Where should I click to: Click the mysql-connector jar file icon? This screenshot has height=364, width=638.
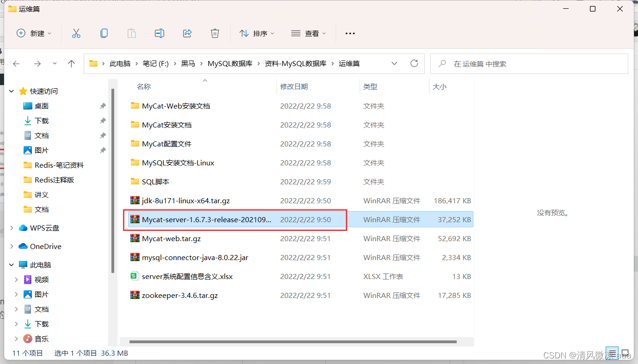pos(135,257)
